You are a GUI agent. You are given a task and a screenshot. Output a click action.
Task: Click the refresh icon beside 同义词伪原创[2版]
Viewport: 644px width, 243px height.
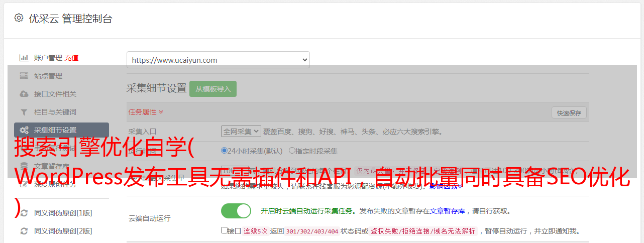[x=24, y=231]
